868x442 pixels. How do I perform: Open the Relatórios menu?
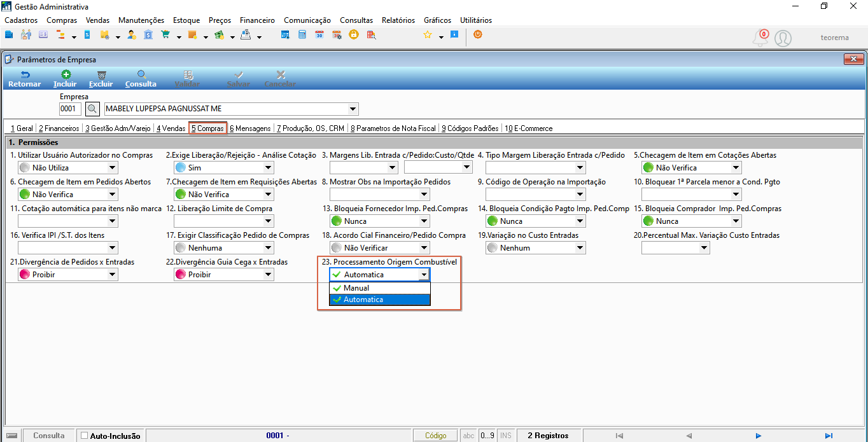click(398, 20)
